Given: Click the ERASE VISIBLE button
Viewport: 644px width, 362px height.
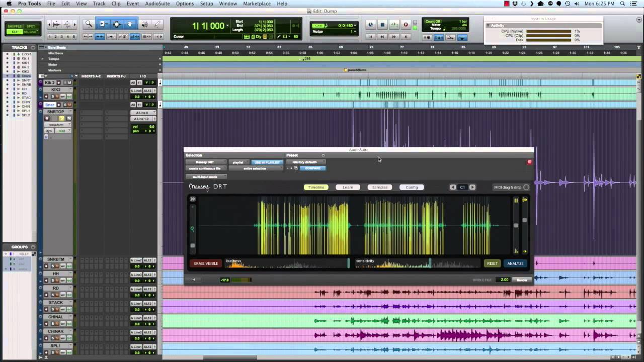Looking at the screenshot, I should pos(206,263).
